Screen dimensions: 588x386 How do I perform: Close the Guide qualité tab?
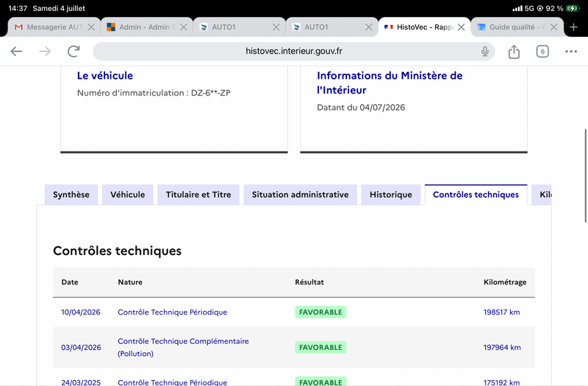point(553,27)
